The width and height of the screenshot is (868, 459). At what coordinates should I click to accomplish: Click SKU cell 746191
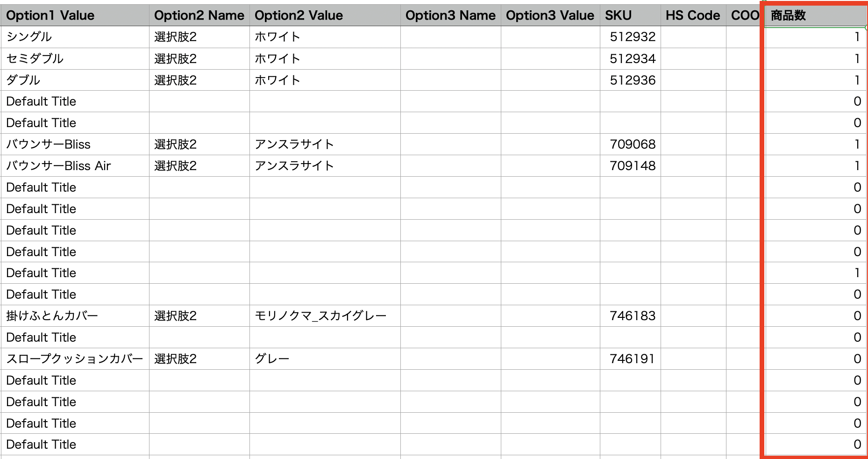tap(630, 359)
